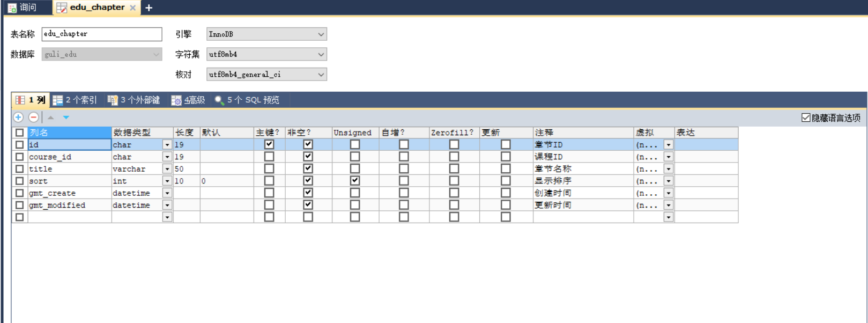
Task: Click the 数据类型 column header
Action: (x=142, y=133)
